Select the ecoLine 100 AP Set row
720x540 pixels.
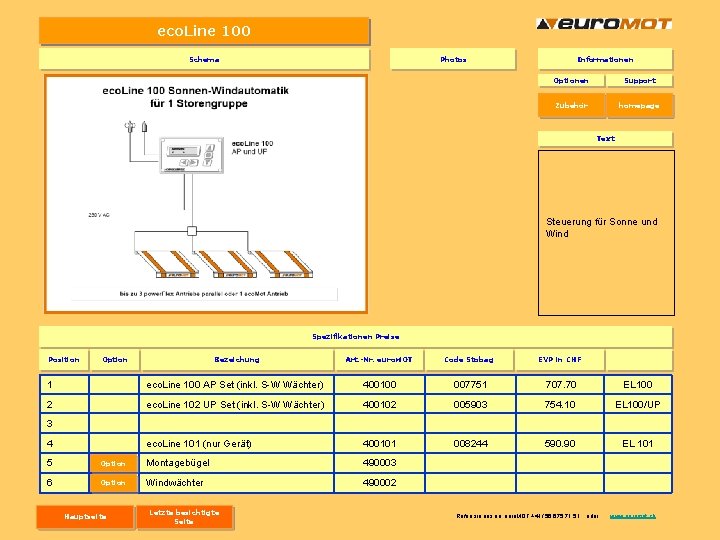(x=356, y=384)
